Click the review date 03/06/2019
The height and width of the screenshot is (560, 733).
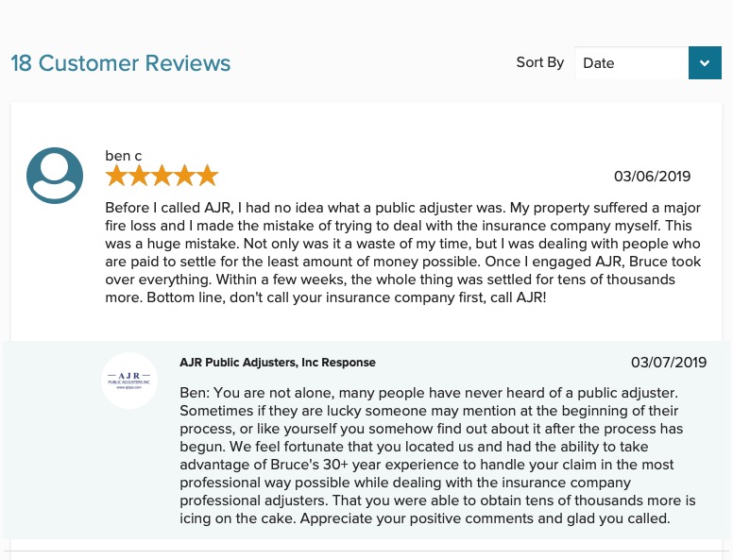click(652, 177)
